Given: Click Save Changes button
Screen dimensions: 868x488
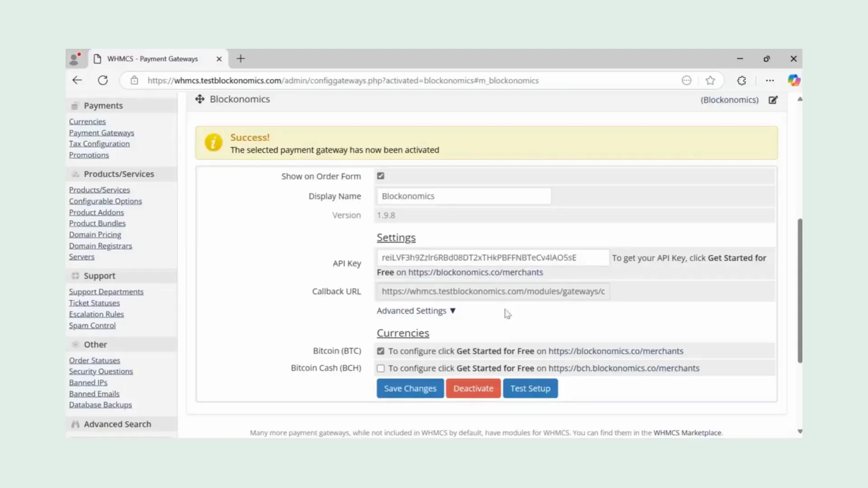Looking at the screenshot, I should click(x=410, y=388).
